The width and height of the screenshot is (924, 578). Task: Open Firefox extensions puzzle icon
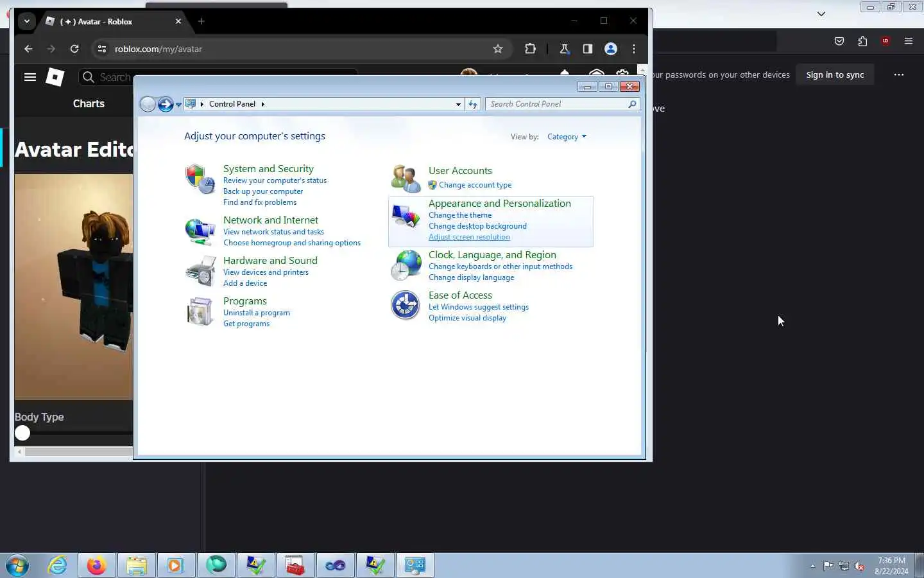tap(862, 41)
